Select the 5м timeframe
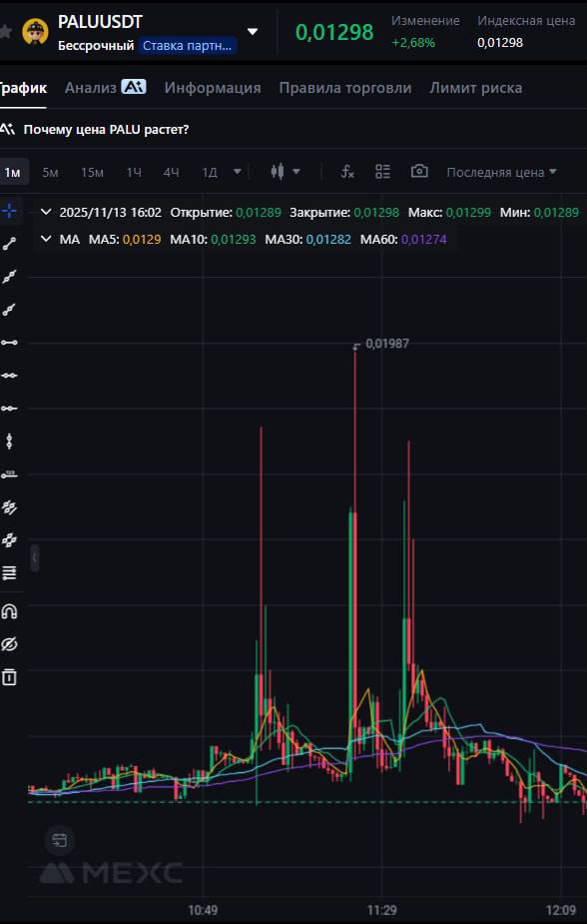Image resolution: width=587 pixels, height=924 pixels. (x=50, y=172)
